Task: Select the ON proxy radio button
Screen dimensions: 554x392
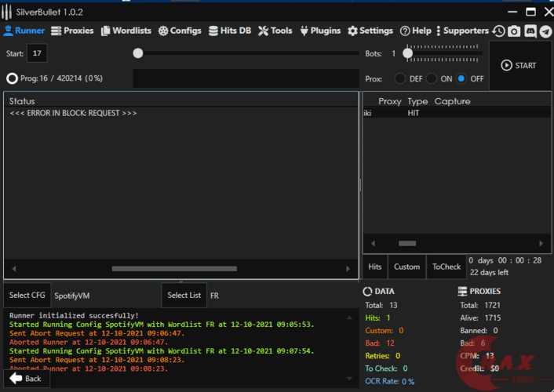Action: 432,78
